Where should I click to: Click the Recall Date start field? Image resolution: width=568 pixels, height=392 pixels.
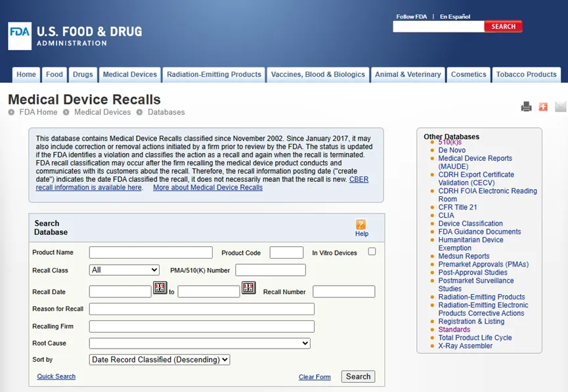point(120,292)
